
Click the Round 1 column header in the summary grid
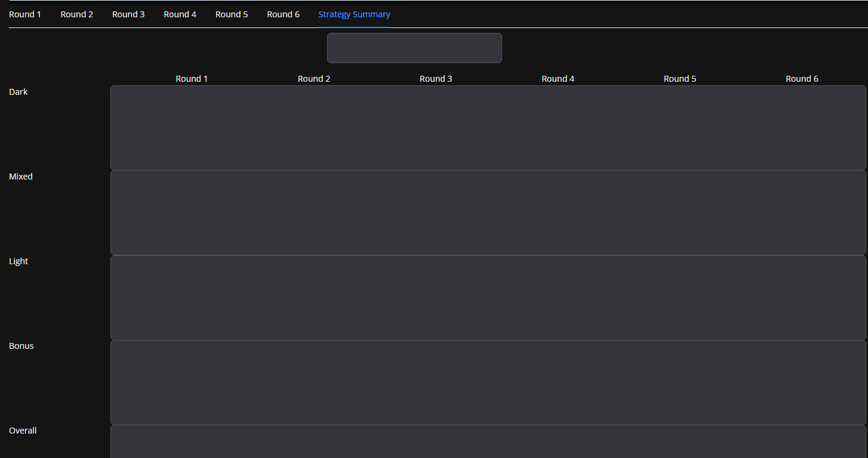pyautogui.click(x=192, y=79)
